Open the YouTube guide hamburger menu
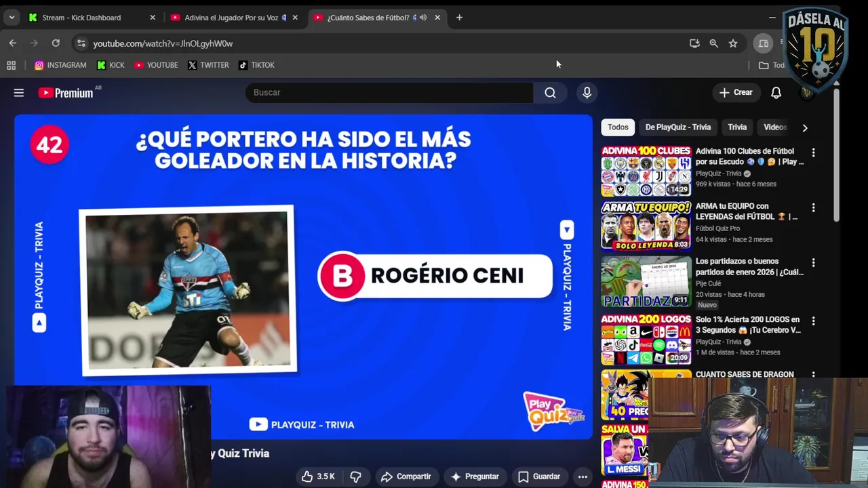Viewport: 868px width, 488px height. tap(19, 93)
